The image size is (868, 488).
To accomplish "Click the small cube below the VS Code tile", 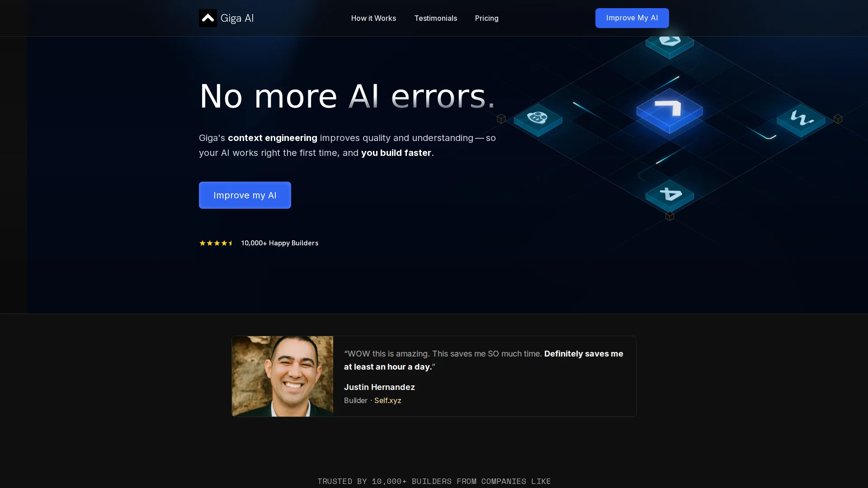I will click(670, 216).
